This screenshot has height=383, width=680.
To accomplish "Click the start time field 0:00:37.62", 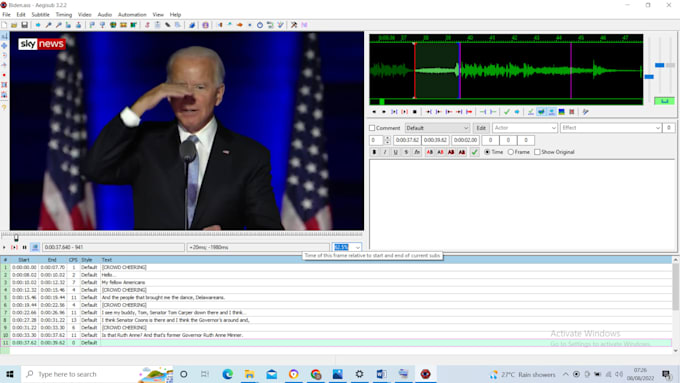I will click(407, 140).
